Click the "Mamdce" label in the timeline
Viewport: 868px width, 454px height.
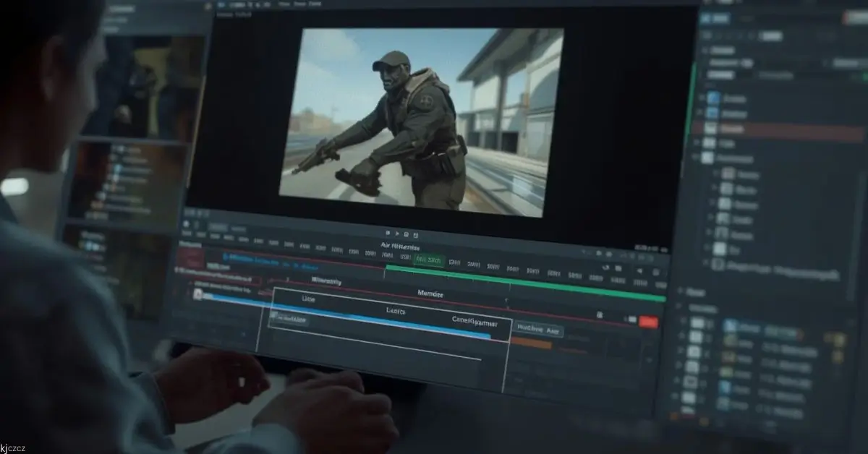click(431, 294)
